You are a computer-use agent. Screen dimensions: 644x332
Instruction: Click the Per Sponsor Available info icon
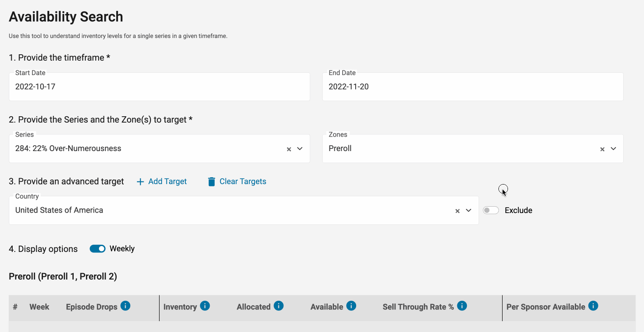pyautogui.click(x=593, y=306)
